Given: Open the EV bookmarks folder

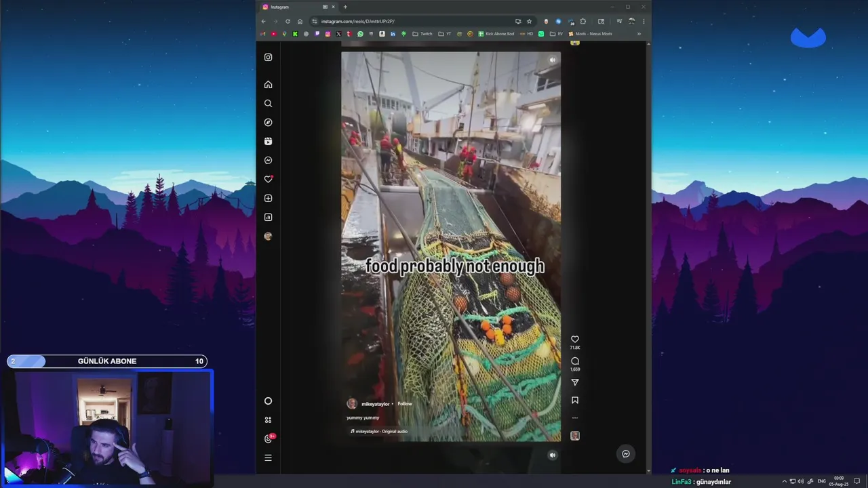Looking at the screenshot, I should coord(556,34).
